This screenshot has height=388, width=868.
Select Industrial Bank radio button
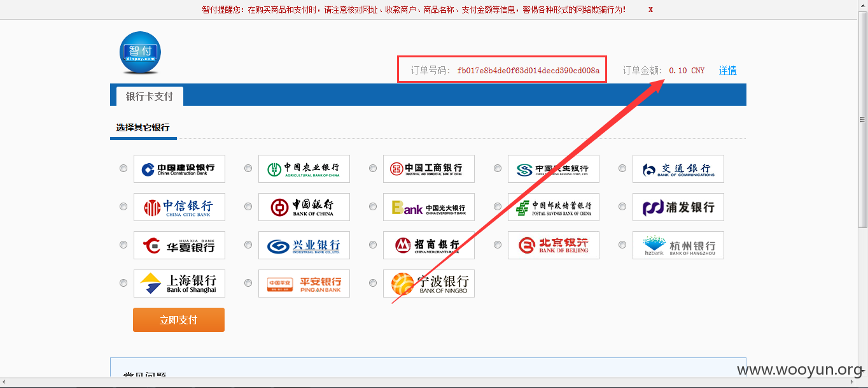pos(248,245)
